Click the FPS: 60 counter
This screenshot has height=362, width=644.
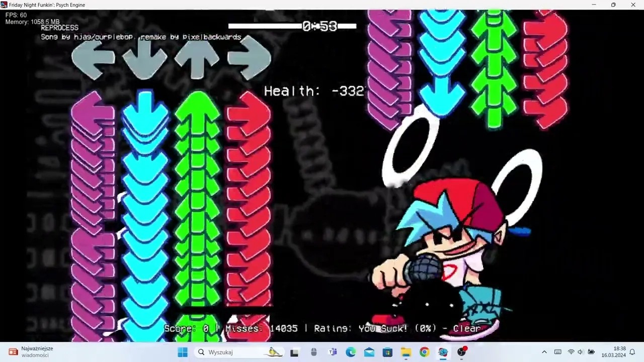tap(16, 15)
